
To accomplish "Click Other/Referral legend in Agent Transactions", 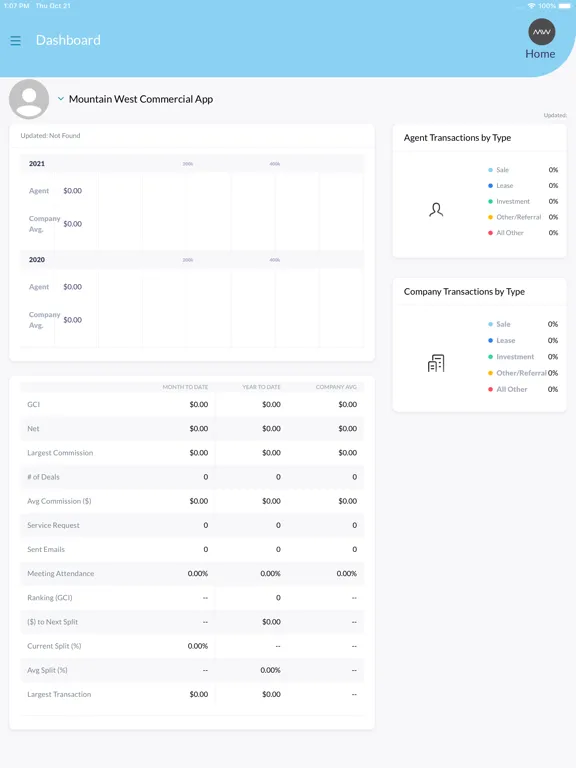I will pos(519,217).
